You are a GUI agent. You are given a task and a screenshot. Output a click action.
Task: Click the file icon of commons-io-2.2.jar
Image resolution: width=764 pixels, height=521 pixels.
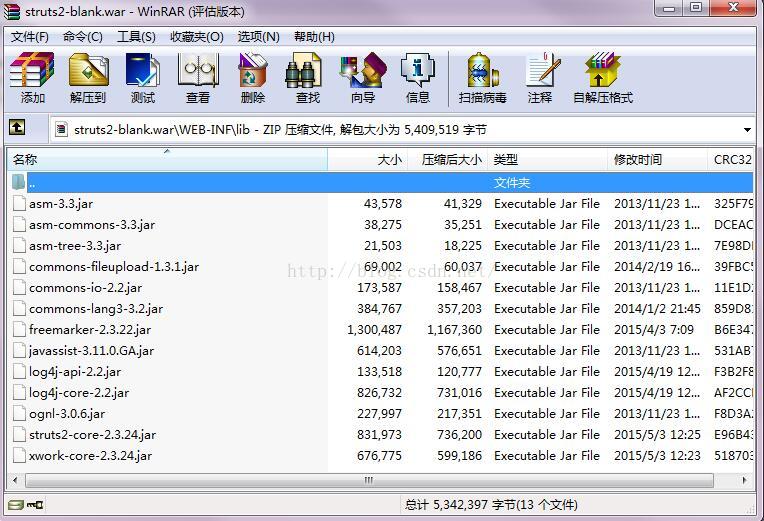(x=19, y=288)
